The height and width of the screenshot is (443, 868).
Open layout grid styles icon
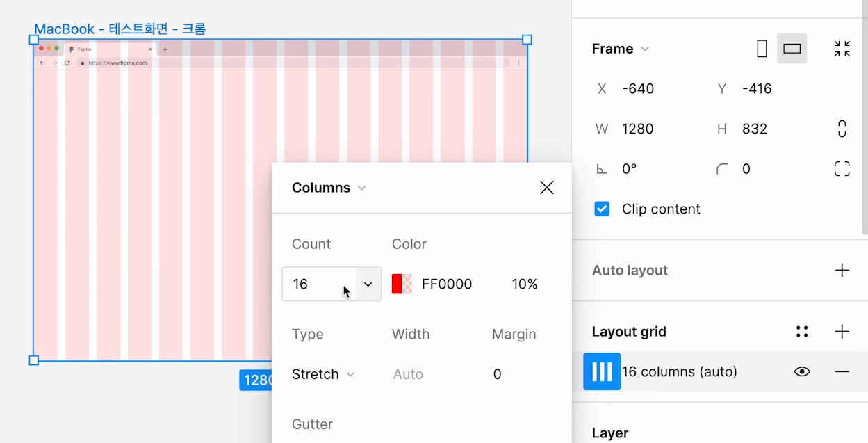click(x=802, y=332)
